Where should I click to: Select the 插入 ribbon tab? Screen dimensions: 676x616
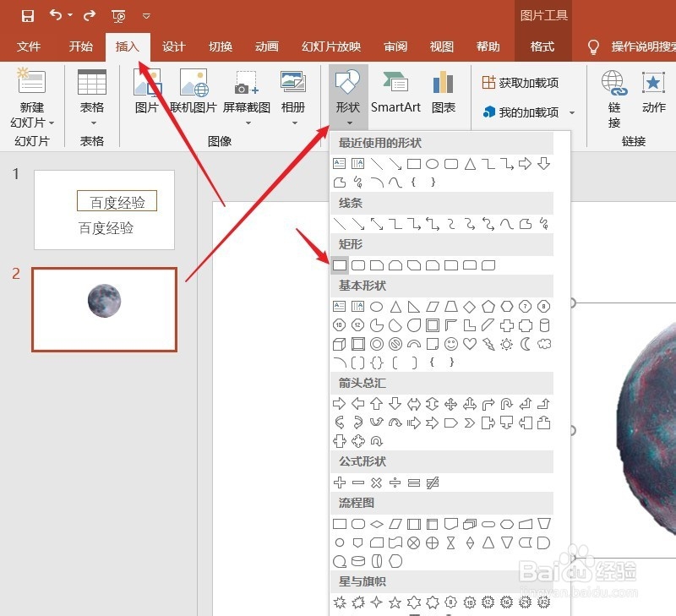click(128, 46)
